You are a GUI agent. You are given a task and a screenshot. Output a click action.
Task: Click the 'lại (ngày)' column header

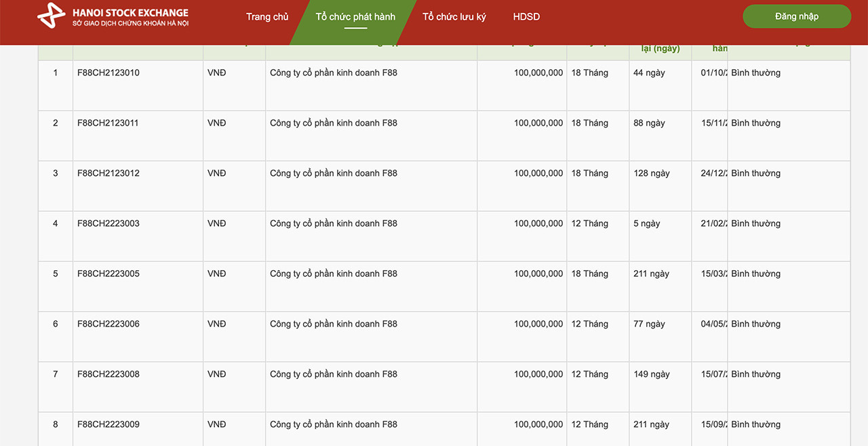(660, 49)
